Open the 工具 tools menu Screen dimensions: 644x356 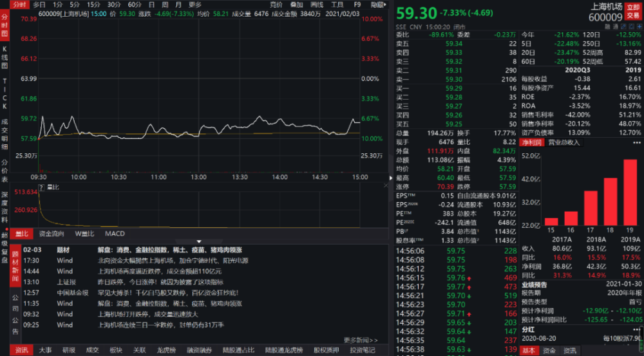point(337,5)
